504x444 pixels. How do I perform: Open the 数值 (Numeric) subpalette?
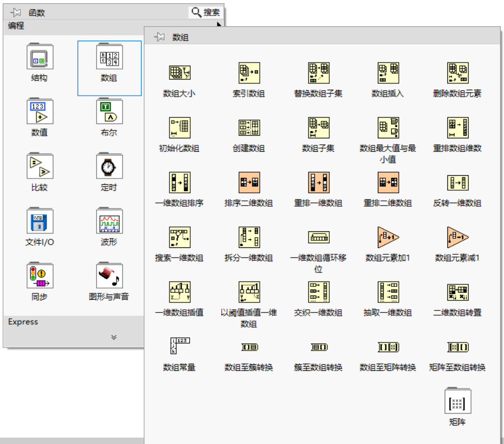pos(40,112)
